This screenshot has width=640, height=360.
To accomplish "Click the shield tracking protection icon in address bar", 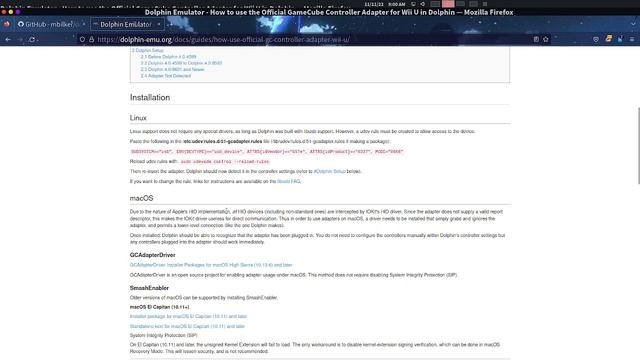I will [82, 40].
